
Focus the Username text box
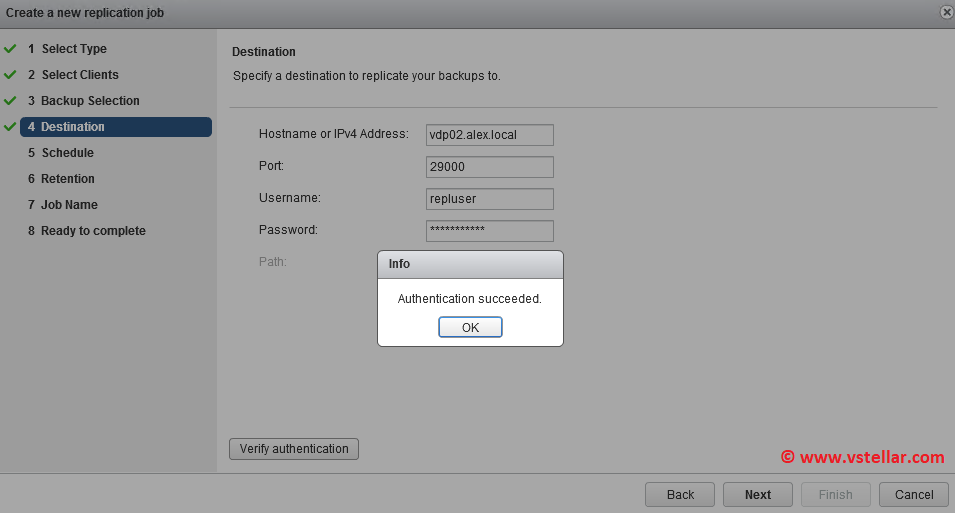[x=489, y=199]
